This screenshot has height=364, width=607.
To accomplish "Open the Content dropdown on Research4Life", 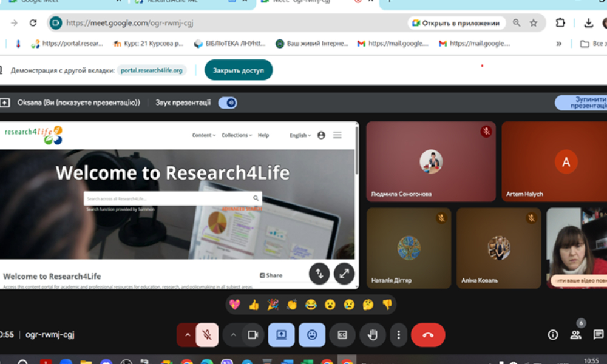I will tap(203, 135).
